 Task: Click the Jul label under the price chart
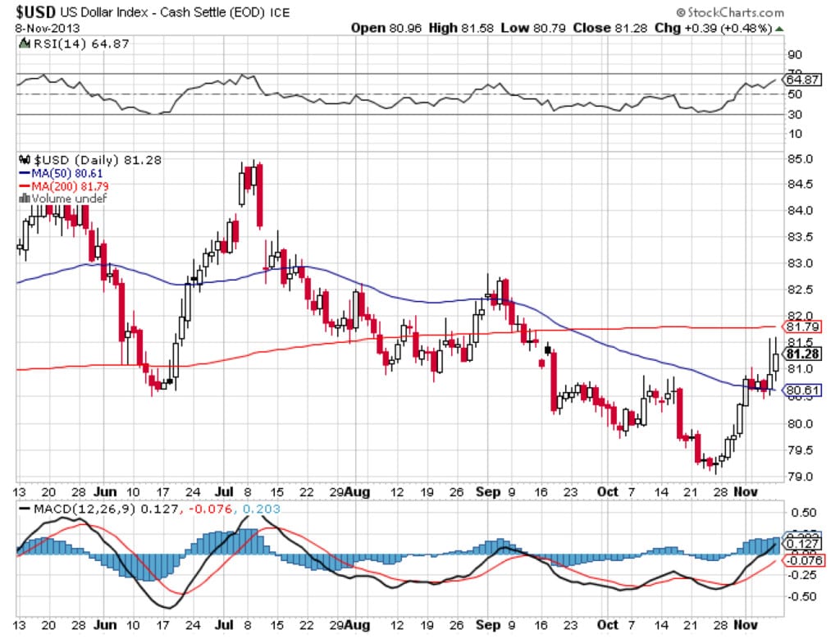click(x=224, y=491)
